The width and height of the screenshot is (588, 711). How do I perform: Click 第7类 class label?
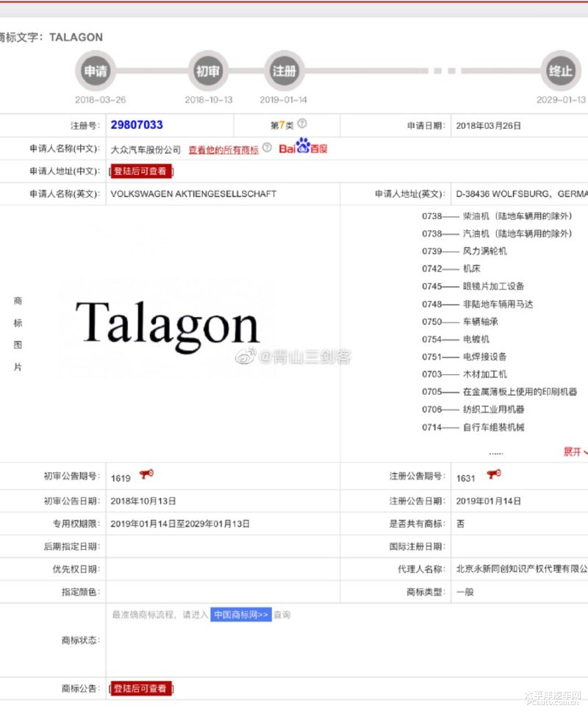(x=282, y=125)
